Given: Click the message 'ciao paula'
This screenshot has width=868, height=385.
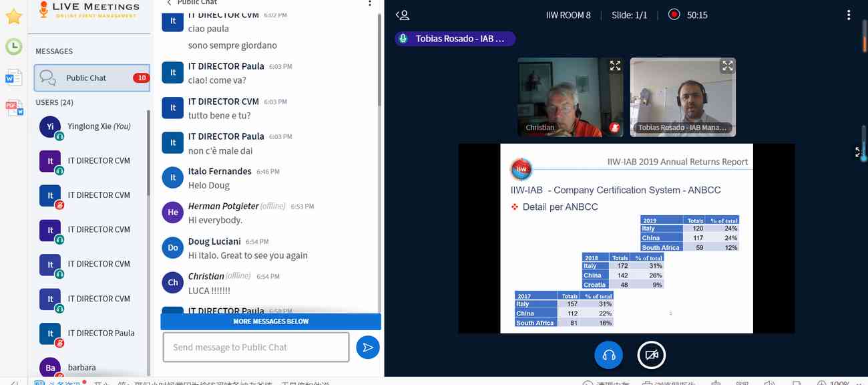Looking at the screenshot, I should click(208, 29).
